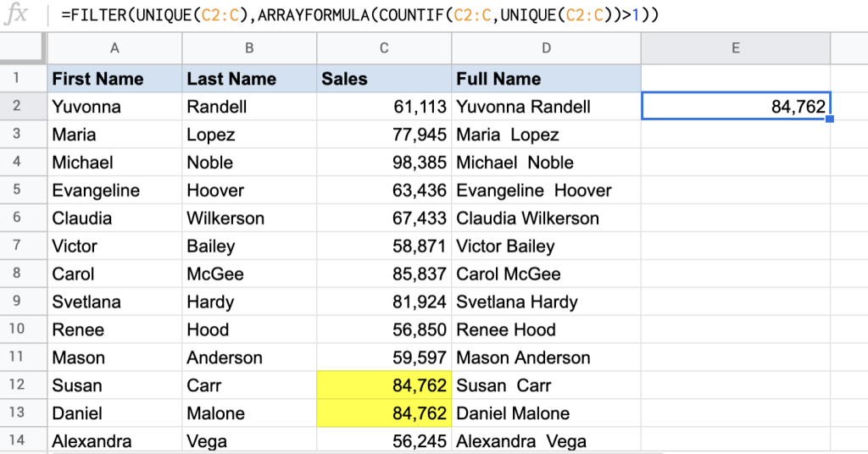Click the Mason first name cell
Screen dimensions: 868x454
click(114, 357)
